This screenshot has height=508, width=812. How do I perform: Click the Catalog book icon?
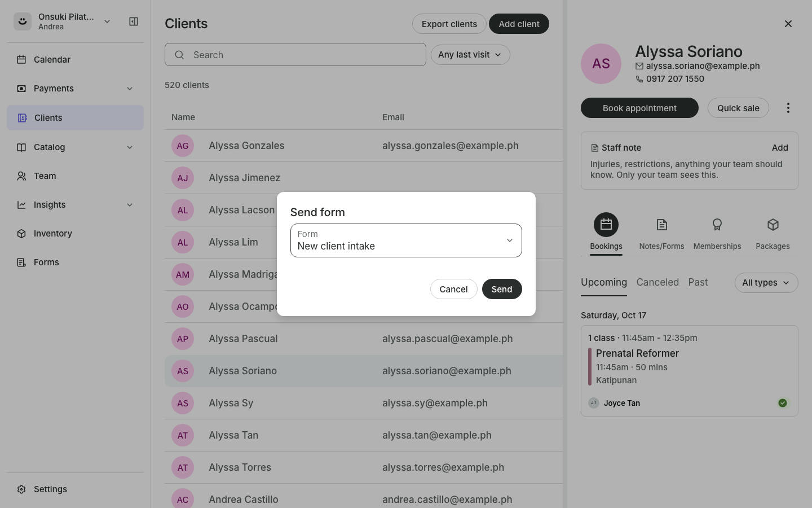pyautogui.click(x=21, y=147)
